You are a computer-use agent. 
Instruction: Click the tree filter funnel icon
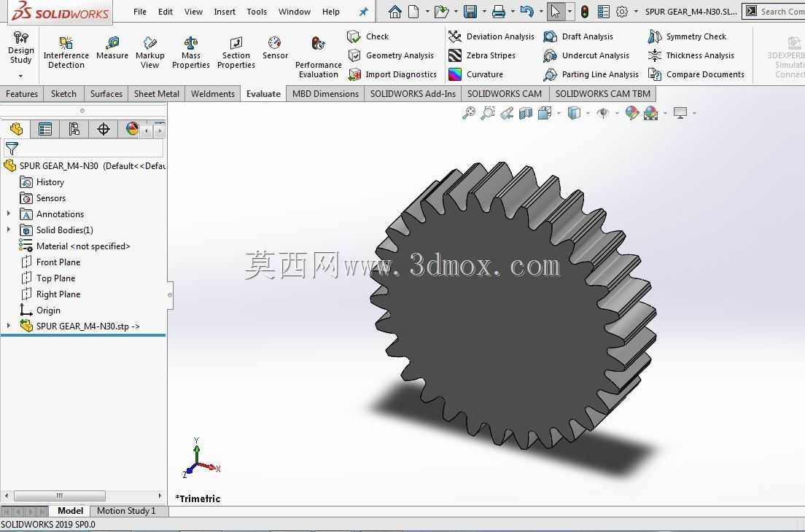(12, 149)
